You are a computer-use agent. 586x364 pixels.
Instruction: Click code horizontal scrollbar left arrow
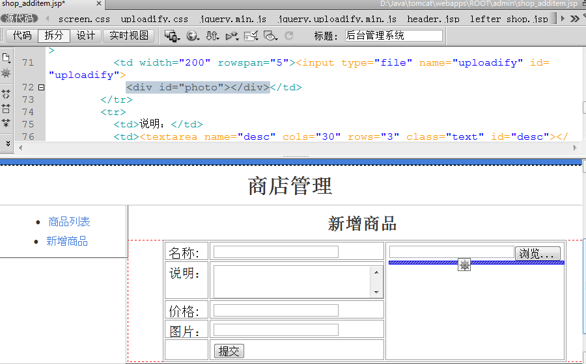pyautogui.click(x=21, y=148)
